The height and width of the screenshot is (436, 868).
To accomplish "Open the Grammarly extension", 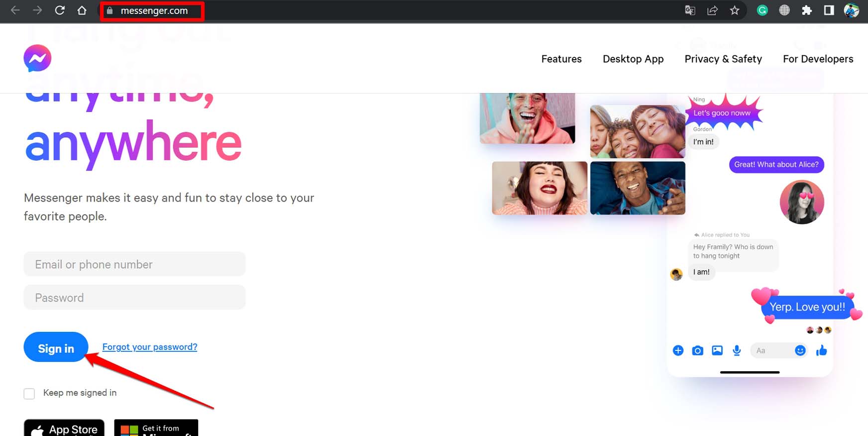I will click(x=762, y=10).
